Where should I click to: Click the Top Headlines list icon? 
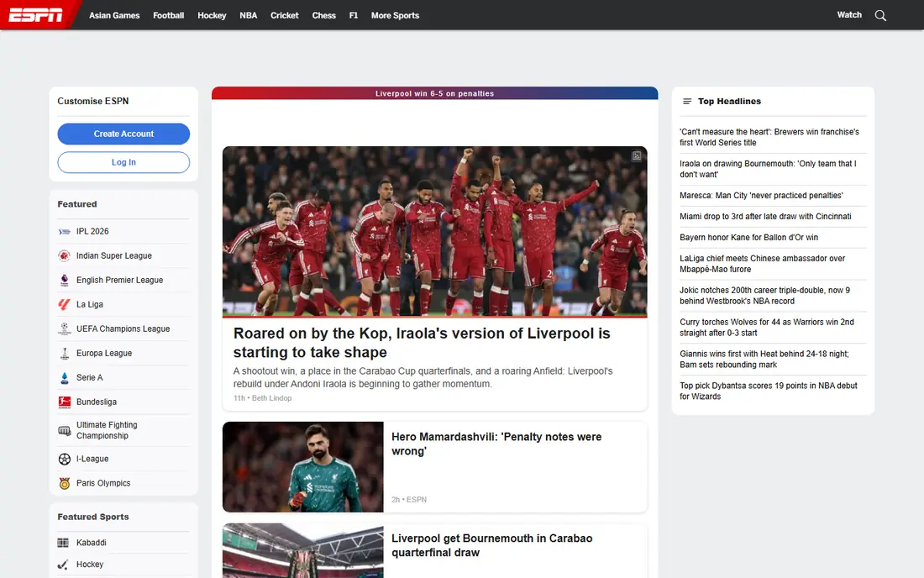click(686, 102)
